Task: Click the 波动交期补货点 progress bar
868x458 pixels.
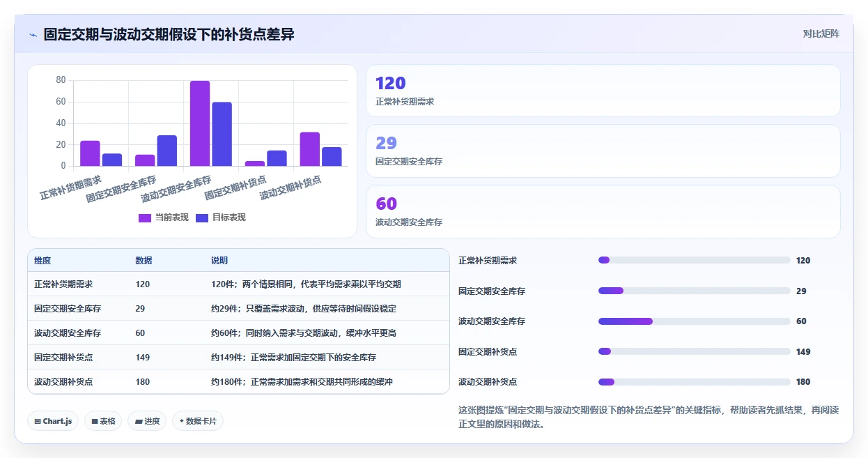Action: click(694, 382)
